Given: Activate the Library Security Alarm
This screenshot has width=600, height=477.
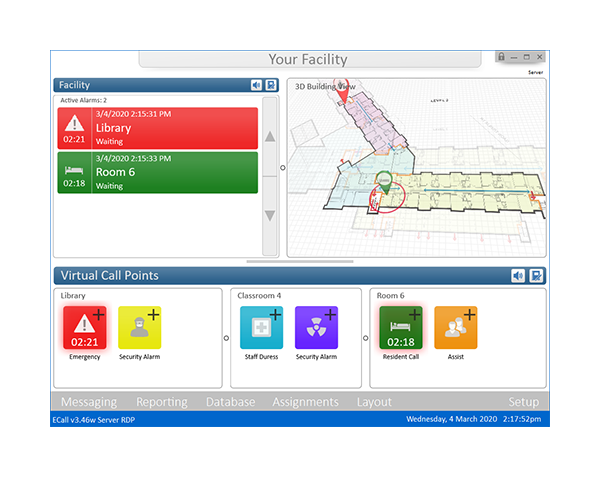Looking at the screenshot, I should (139, 328).
